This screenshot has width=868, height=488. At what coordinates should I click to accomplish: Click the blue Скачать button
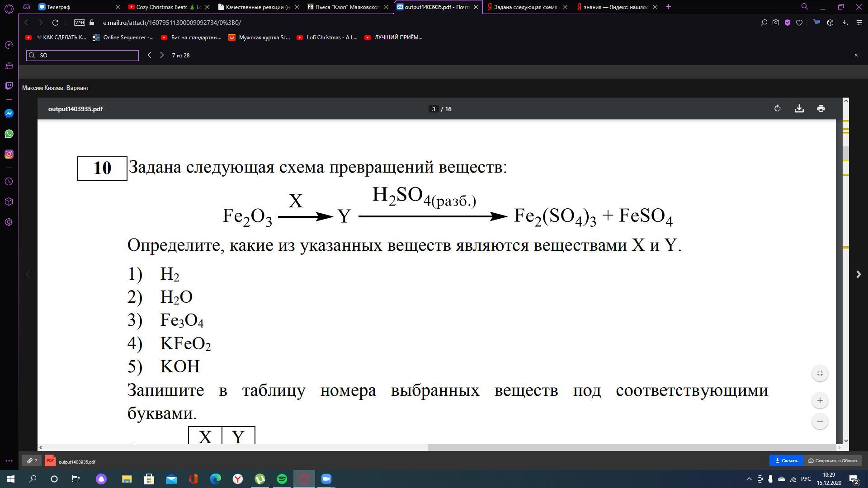tap(786, 460)
